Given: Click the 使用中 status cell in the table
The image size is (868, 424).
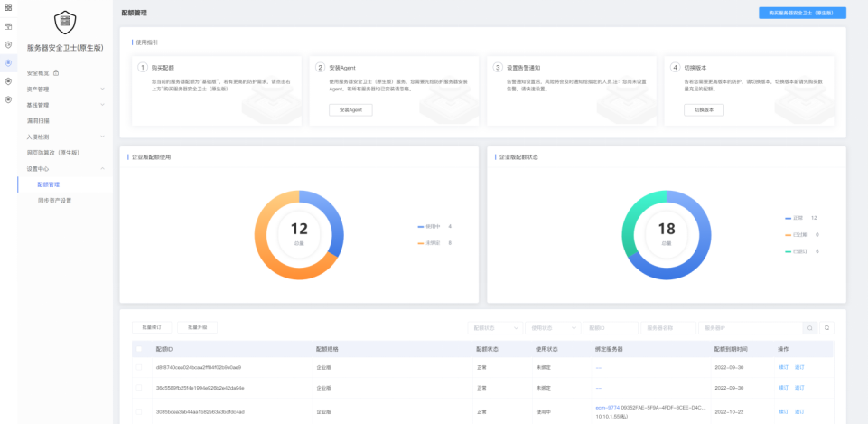Looking at the screenshot, I should point(544,412).
